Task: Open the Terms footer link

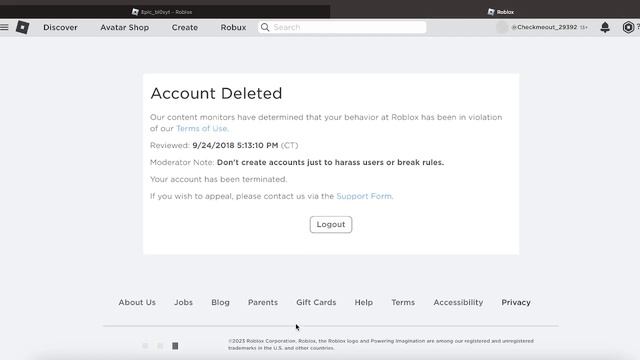Action: [403, 302]
